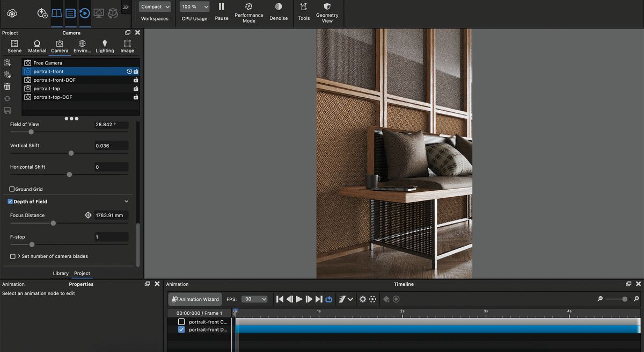Jump to the first frame in the Timeline
This screenshot has width=644, height=352.
pyautogui.click(x=279, y=299)
